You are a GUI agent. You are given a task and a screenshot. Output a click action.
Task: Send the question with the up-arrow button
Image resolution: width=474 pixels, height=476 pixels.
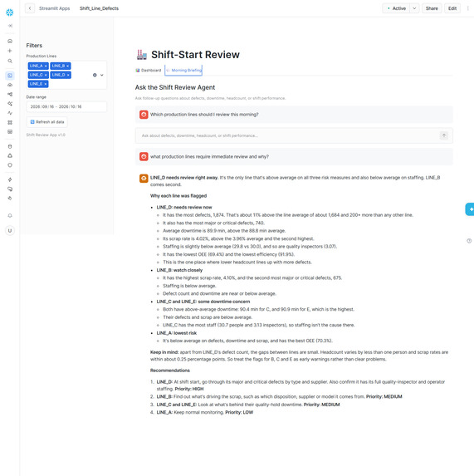click(444, 135)
